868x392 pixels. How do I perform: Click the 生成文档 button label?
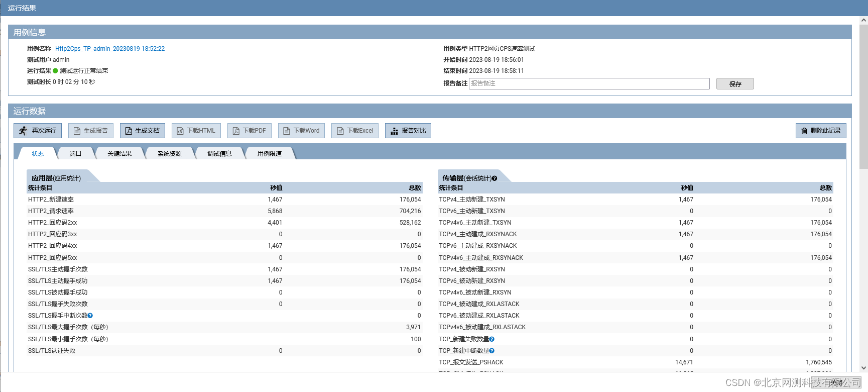[147, 131]
